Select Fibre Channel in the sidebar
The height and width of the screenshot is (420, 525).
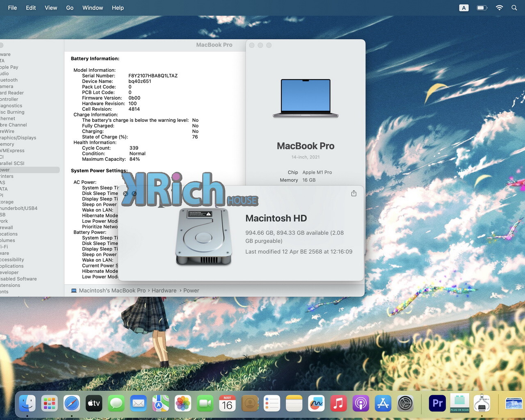click(x=14, y=125)
